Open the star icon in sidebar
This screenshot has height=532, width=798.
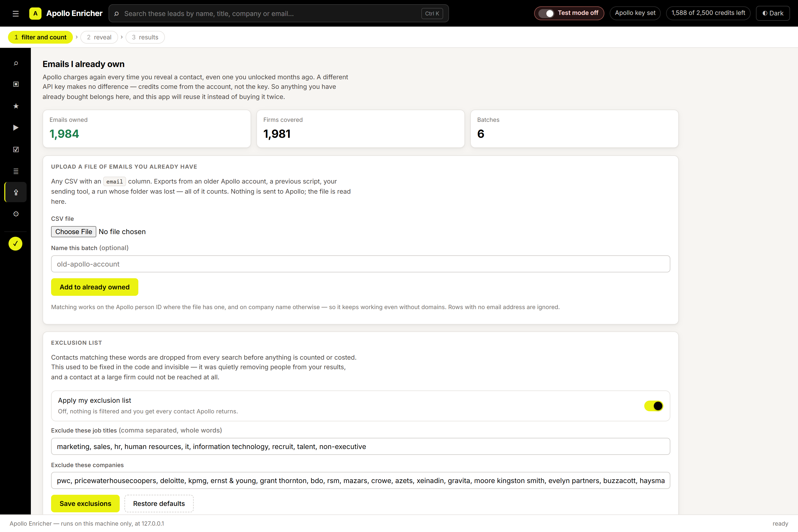click(16, 106)
